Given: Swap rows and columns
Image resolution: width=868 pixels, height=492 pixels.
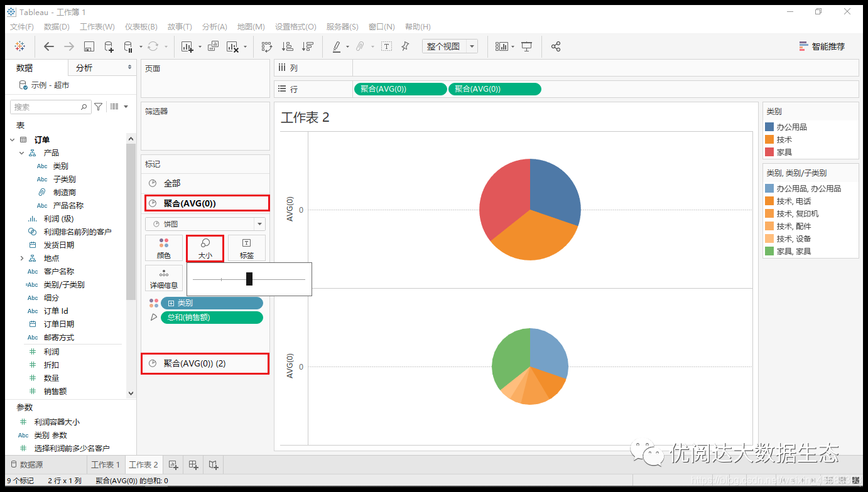Looking at the screenshot, I should 267,46.
